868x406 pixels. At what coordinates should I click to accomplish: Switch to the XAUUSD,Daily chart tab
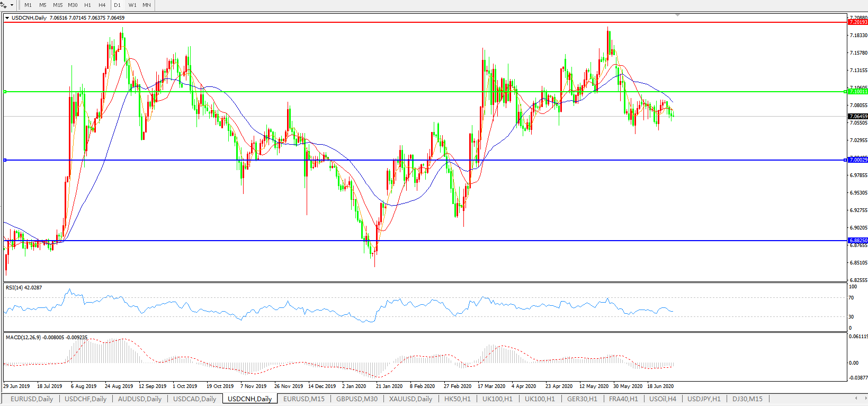pyautogui.click(x=410, y=399)
